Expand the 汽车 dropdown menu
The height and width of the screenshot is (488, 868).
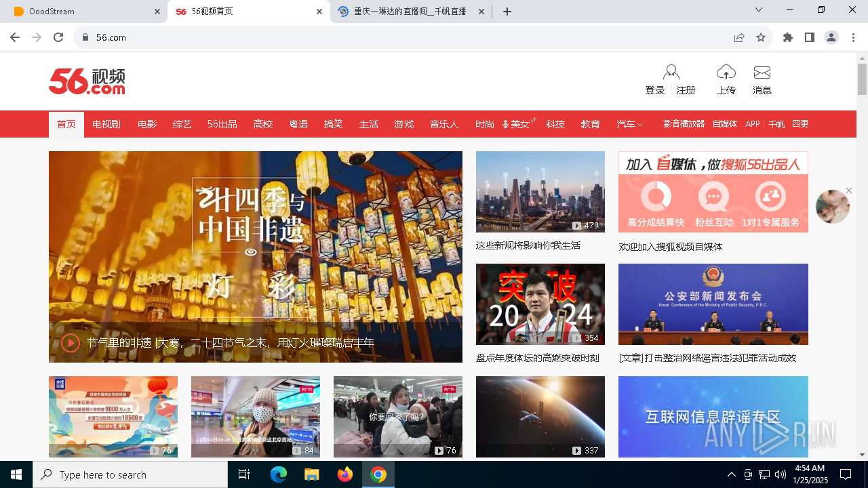point(629,124)
